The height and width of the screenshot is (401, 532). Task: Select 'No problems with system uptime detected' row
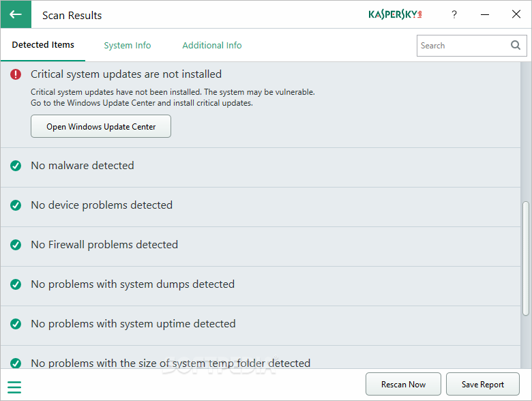coord(261,326)
